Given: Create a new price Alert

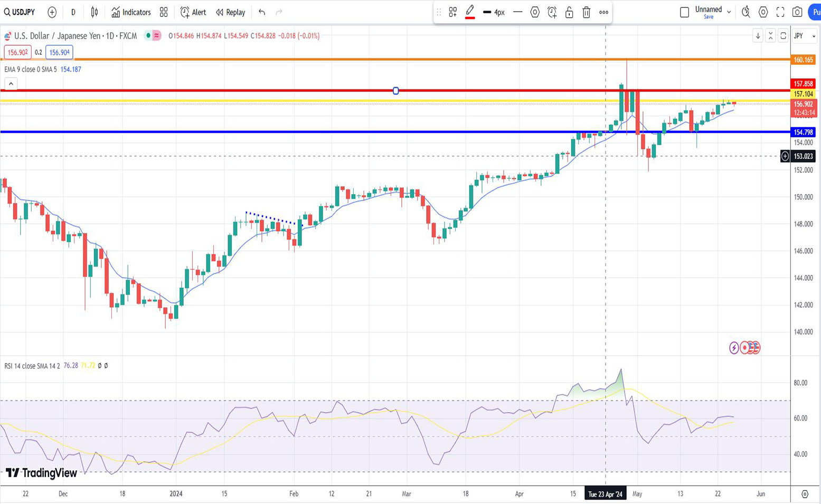Looking at the screenshot, I should (x=193, y=12).
